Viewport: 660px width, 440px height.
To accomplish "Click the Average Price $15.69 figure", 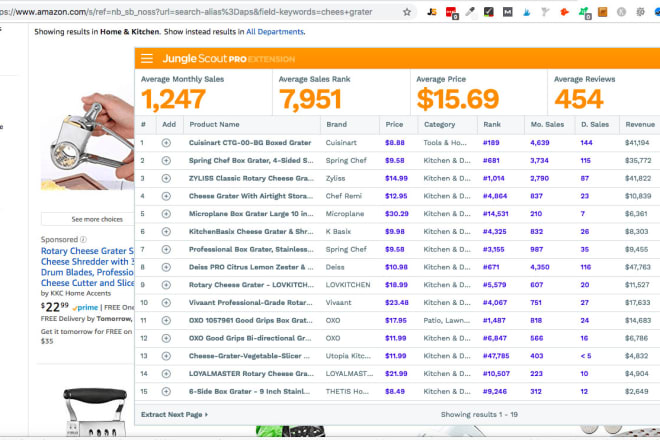I will 458,99.
